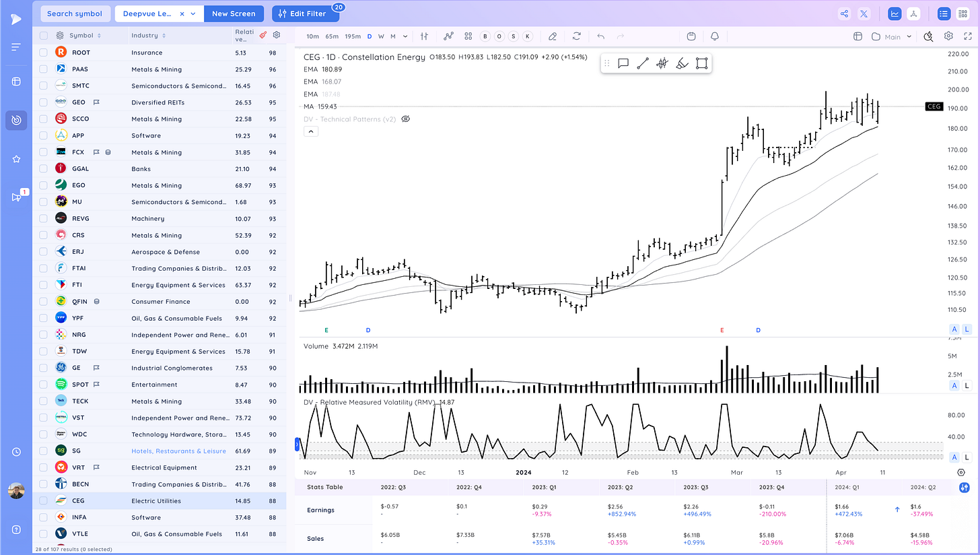This screenshot has height=555, width=980.
Task: Close the Deepvue Le... screen with X
Action: [x=182, y=13]
